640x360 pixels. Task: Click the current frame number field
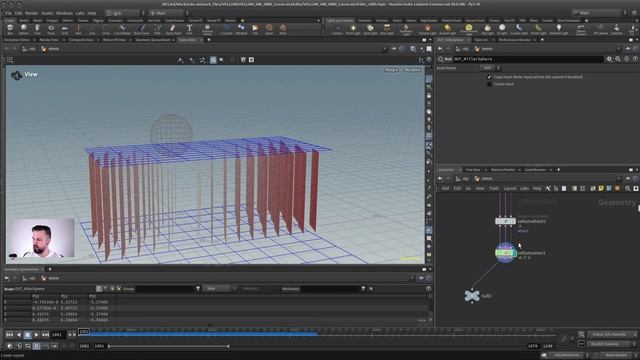point(57,335)
